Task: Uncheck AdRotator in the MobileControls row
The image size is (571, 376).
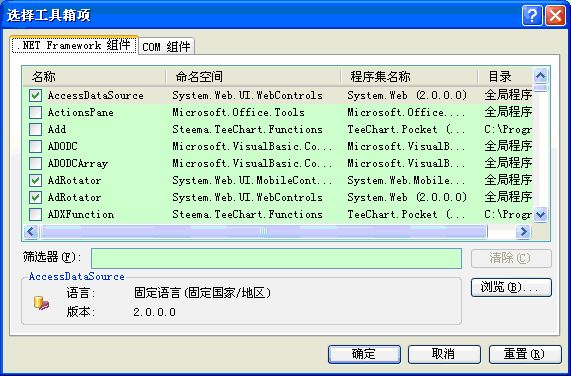Action: 35,181
